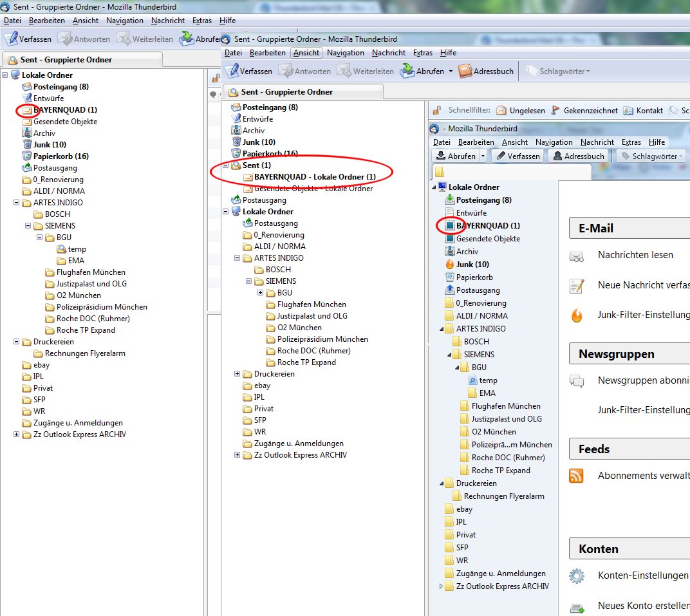The width and height of the screenshot is (690, 616).
Task: Click notepad icon beside Neue Nachricht verfassen
Action: [x=577, y=286]
